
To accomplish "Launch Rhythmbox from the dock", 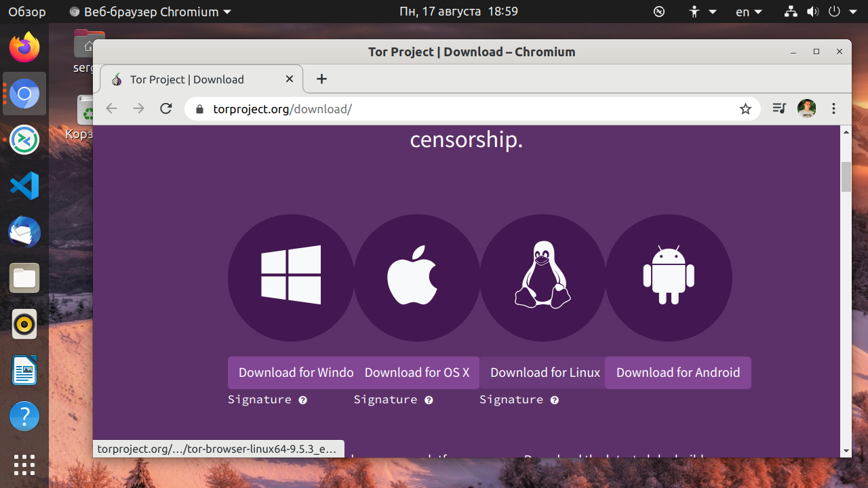I will coord(24,324).
